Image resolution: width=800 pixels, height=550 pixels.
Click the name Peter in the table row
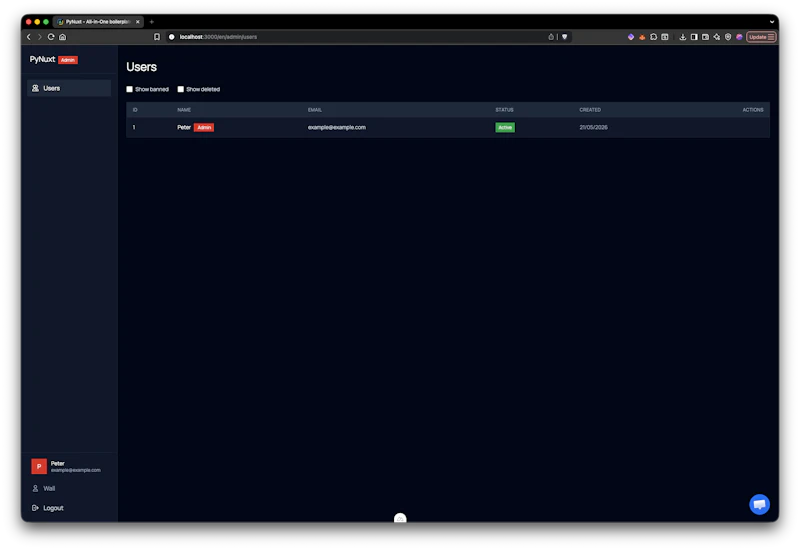(184, 128)
